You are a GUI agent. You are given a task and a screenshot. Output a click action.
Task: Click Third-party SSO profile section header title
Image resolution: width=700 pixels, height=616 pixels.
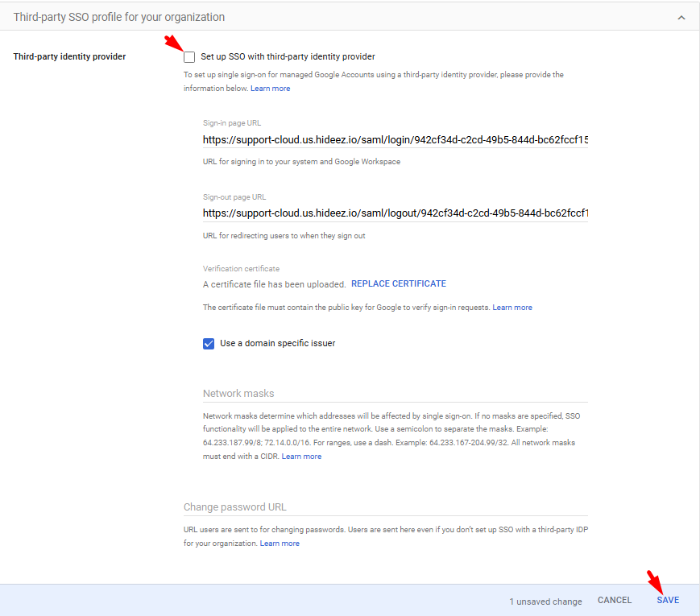click(119, 17)
